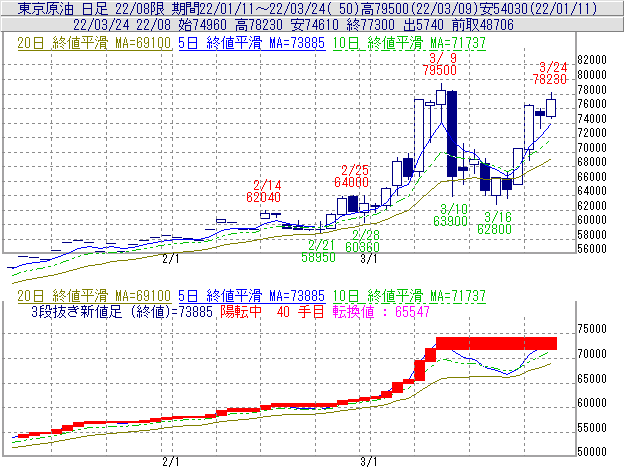Click the wide red top block in the lower chart
This screenshot has height=475, width=624.
click(x=496, y=343)
